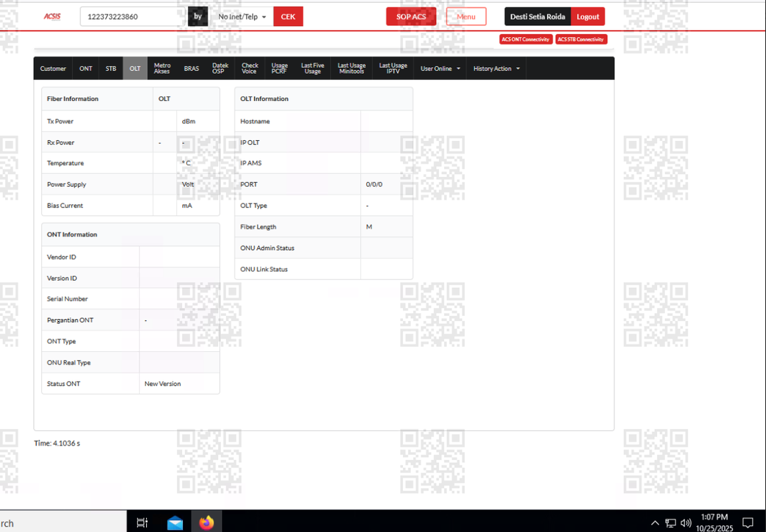Click the ONT Type label
Viewport: 766px width, 532px height.
[x=62, y=341]
